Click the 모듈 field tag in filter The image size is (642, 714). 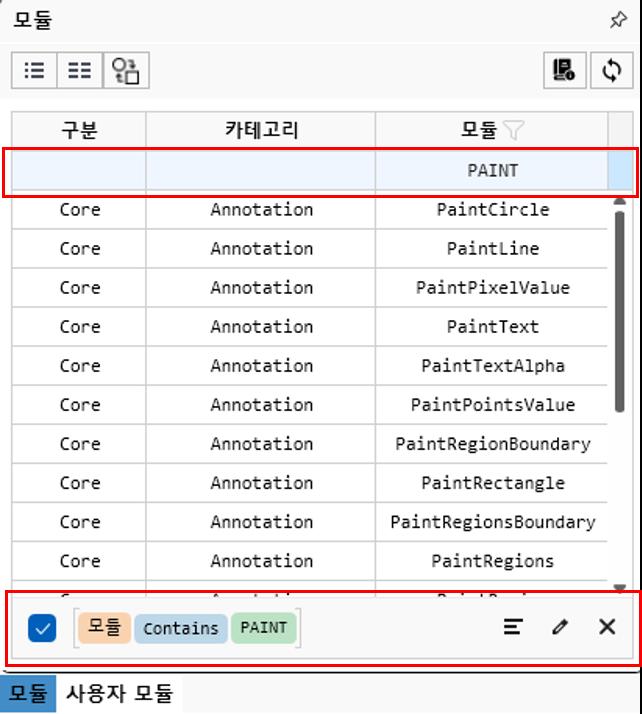[104, 628]
